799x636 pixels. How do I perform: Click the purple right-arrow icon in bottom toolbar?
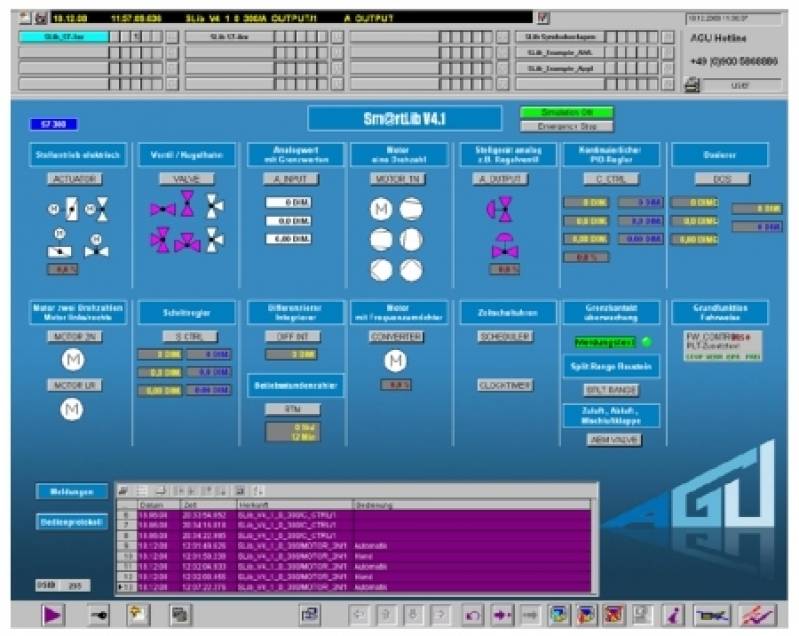[502, 615]
